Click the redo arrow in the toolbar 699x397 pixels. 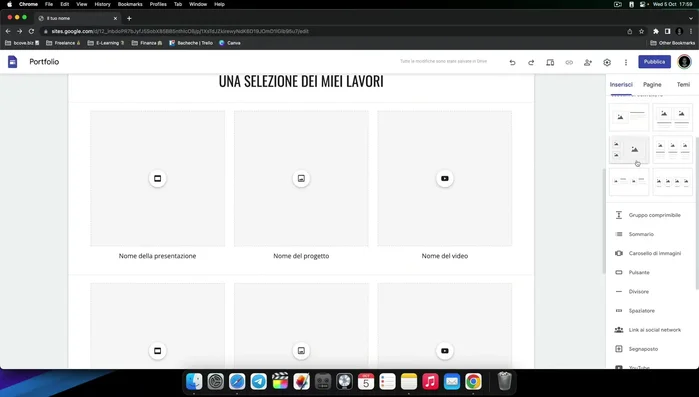tap(531, 62)
